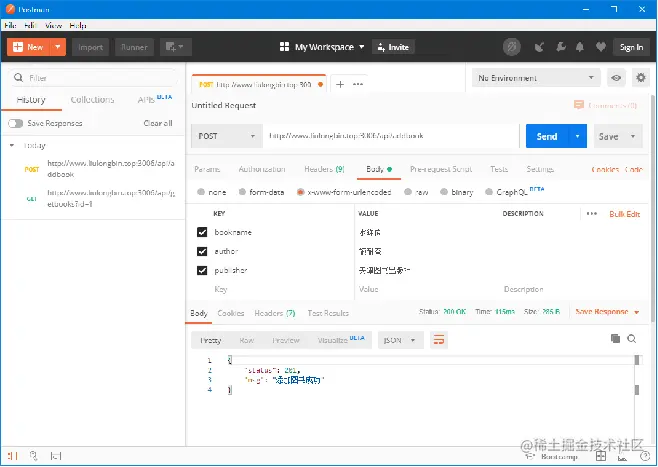Switch to the Authorization tab

pyautogui.click(x=262, y=169)
